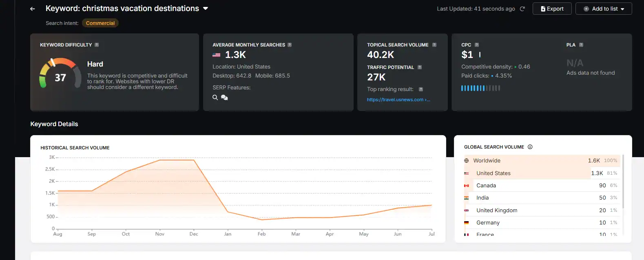The height and width of the screenshot is (260, 644).
Task: Click the PLA help icon
Action: pos(581,45)
